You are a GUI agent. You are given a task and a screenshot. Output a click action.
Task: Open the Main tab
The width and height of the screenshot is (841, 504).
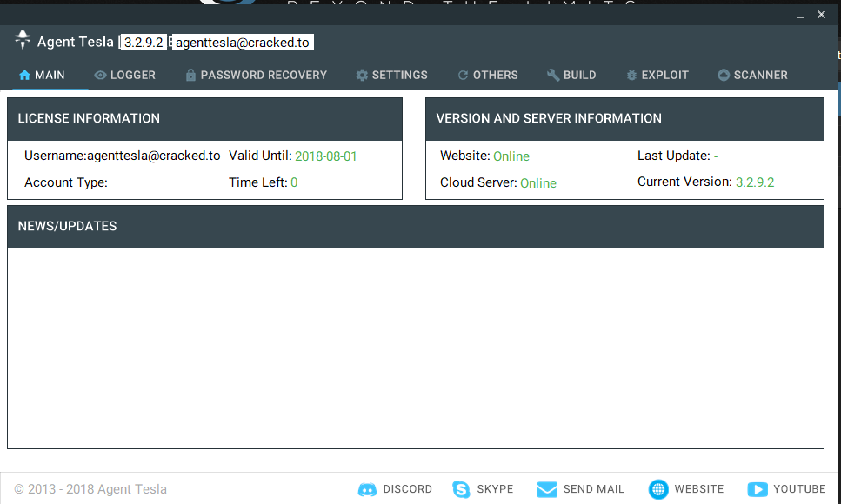pos(42,75)
